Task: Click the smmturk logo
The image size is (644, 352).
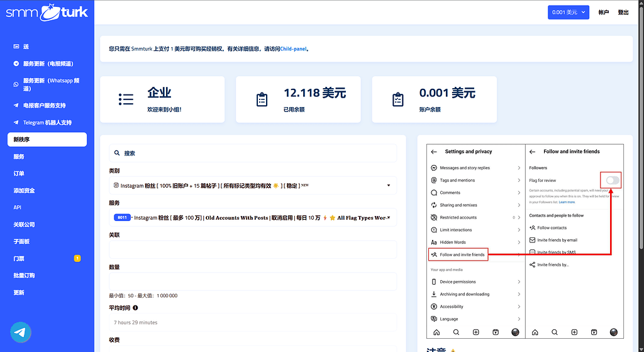Action: 47,13
